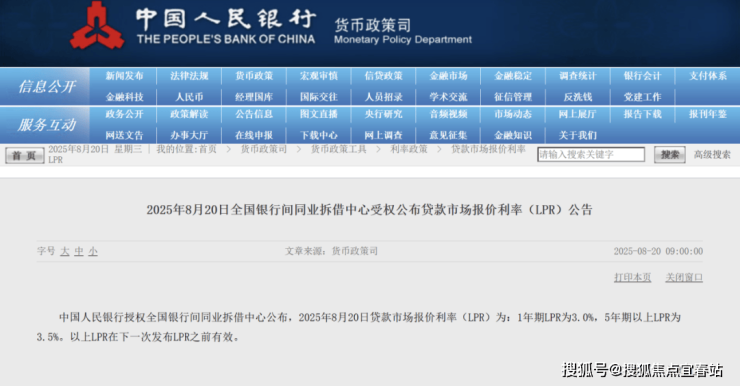Click the 搜索 search button
The image size is (740, 386).
pyautogui.click(x=670, y=155)
